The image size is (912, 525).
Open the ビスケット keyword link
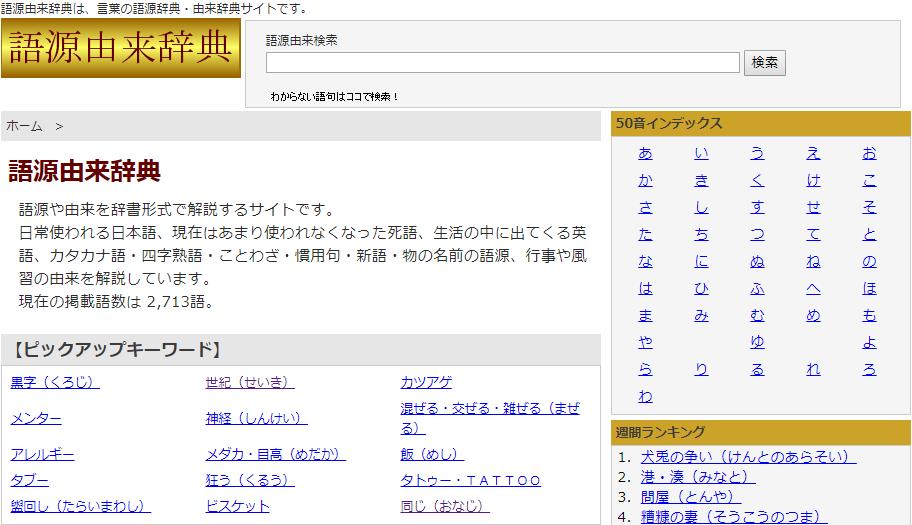(x=237, y=506)
